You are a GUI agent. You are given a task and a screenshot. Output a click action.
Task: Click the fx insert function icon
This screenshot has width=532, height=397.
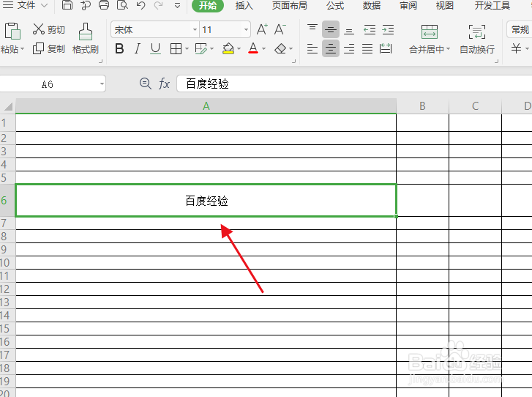pos(164,84)
